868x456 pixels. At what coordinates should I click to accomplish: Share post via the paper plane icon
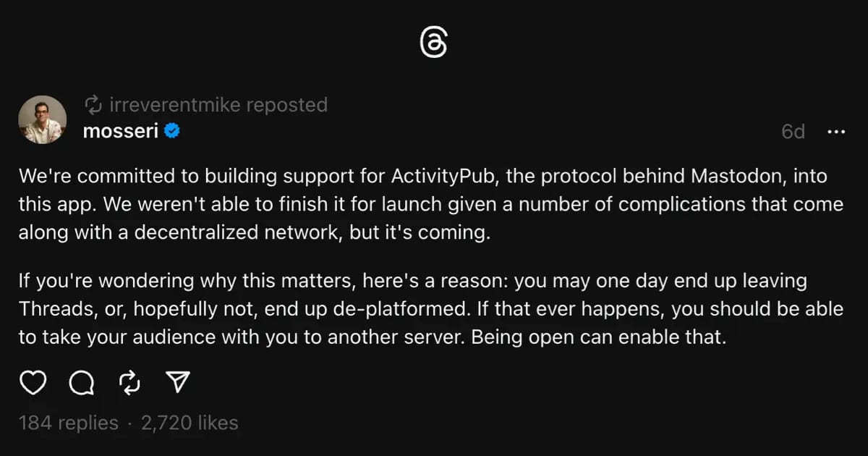pyautogui.click(x=177, y=382)
